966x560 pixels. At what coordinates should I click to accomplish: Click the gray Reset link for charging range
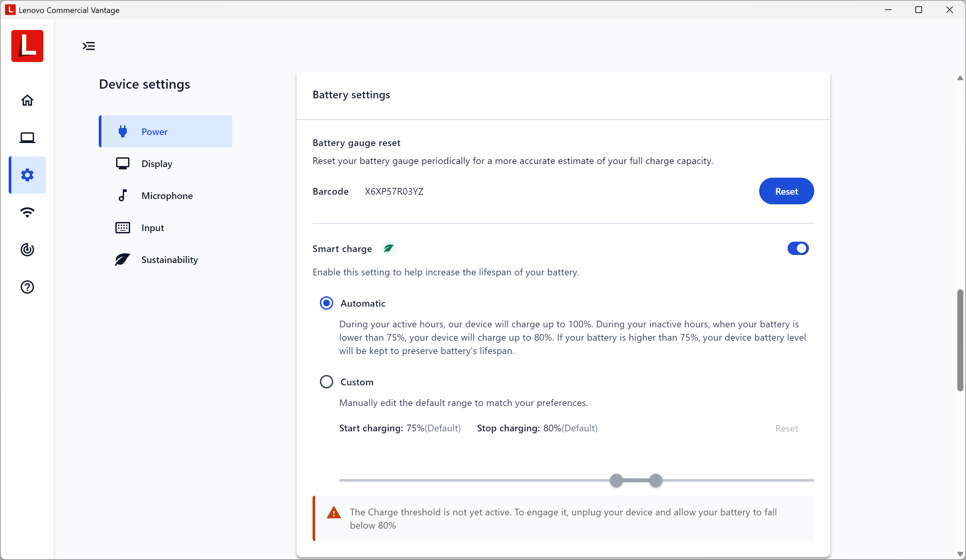(786, 428)
